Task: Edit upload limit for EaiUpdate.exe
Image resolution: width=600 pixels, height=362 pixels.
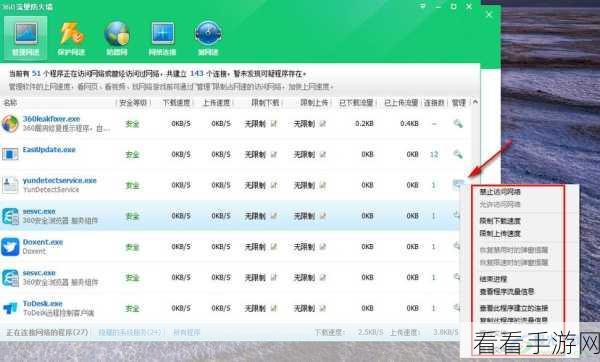Action: click(323, 154)
